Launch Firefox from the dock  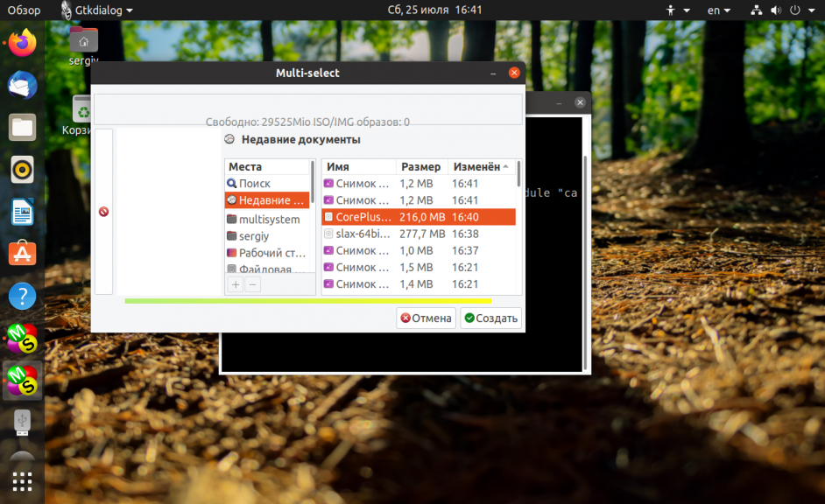tap(23, 43)
